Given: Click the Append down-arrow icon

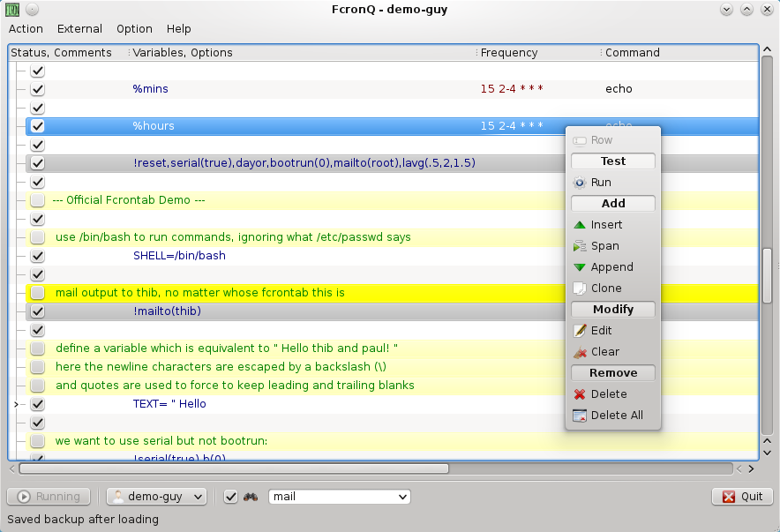Looking at the screenshot, I should pos(580,267).
